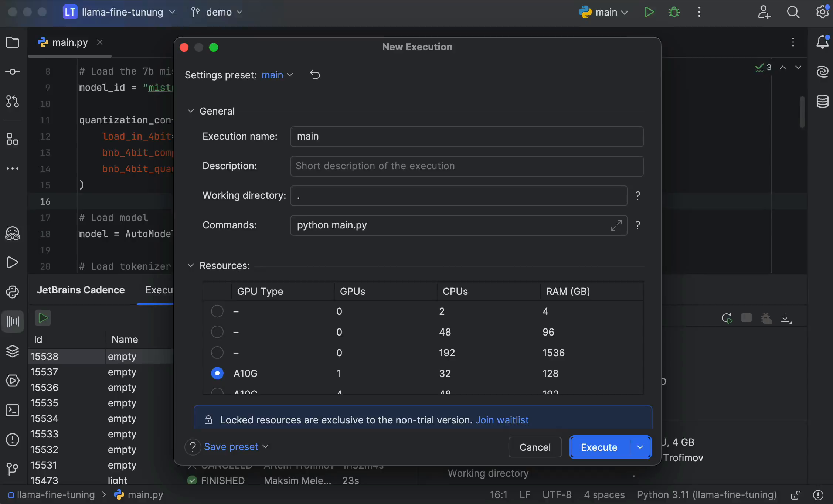
Task: Click the editor vertical scrollbar
Action: (802, 112)
